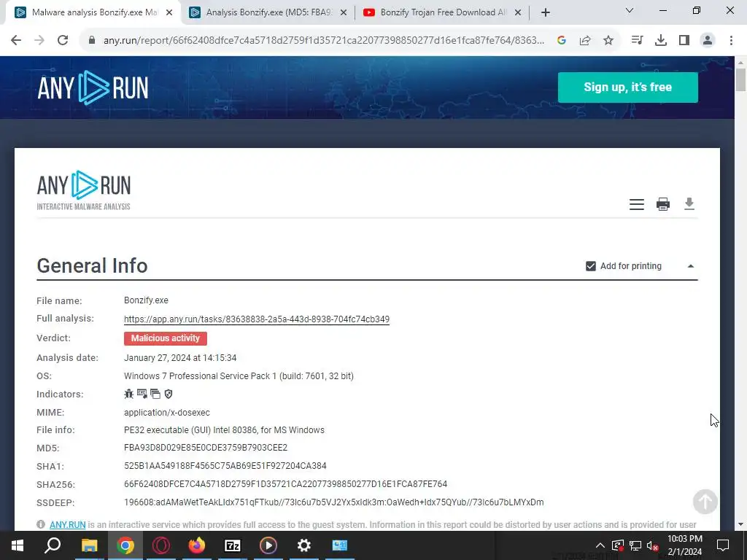Viewport: 747px width, 560px height.
Task: Open the Chrome profile avatar
Action: (x=708, y=41)
